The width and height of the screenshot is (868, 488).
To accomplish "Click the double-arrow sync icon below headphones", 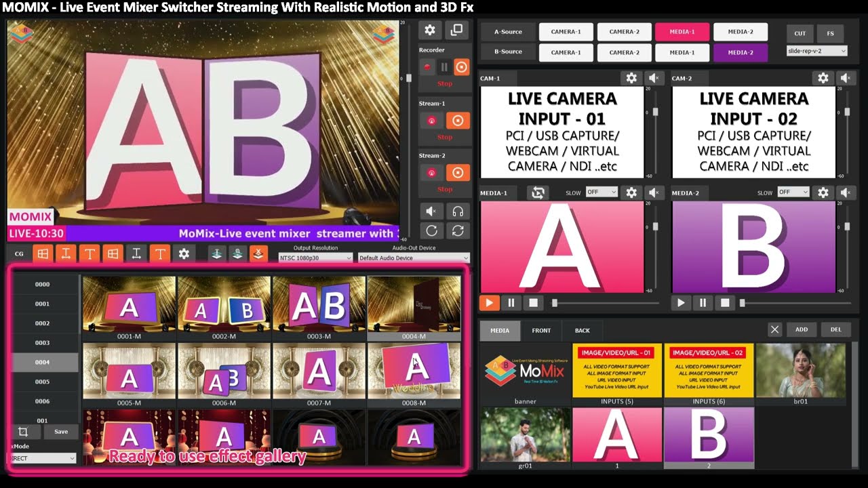I will [x=458, y=230].
